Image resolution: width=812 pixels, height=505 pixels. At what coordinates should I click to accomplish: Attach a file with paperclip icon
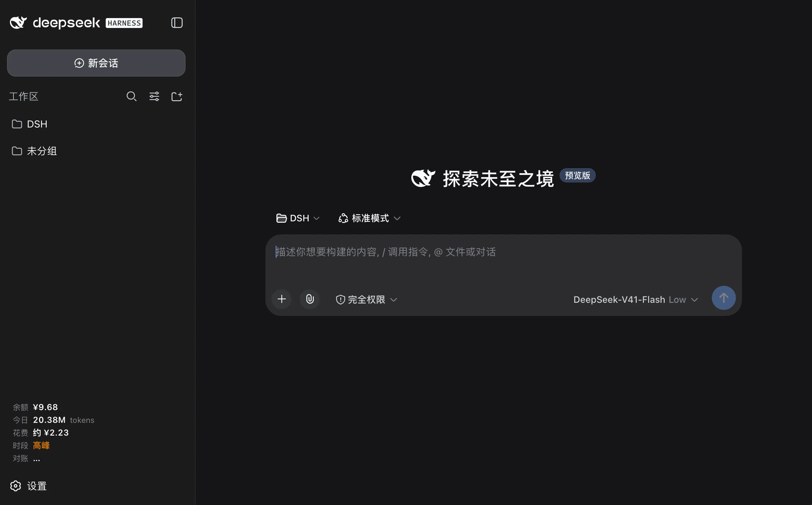pyautogui.click(x=310, y=299)
